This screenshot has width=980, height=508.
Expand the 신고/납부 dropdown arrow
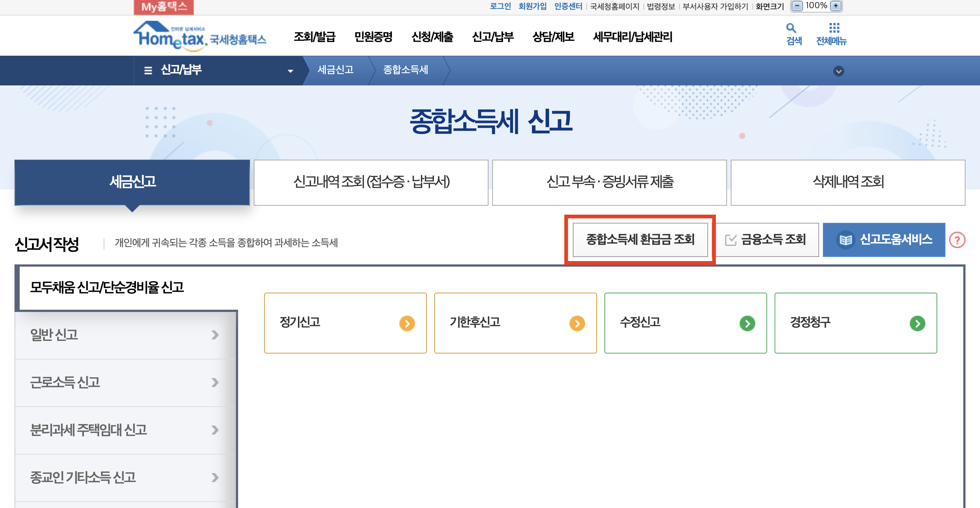tap(290, 71)
